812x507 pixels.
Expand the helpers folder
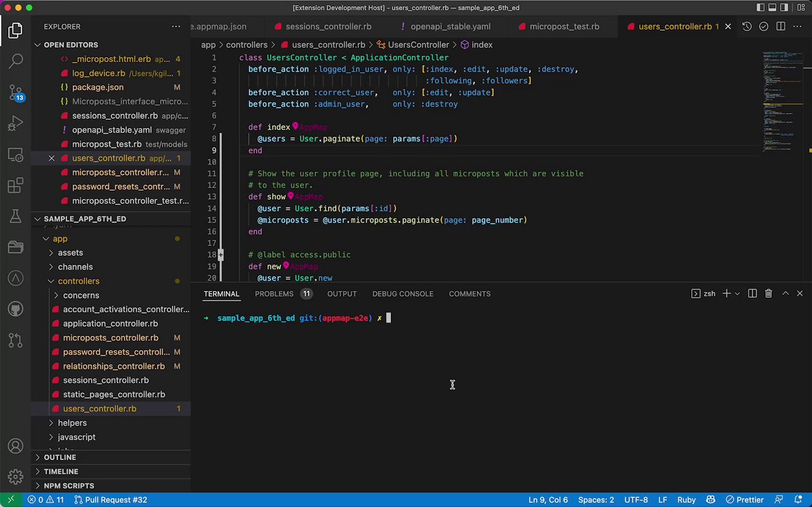coord(72,423)
